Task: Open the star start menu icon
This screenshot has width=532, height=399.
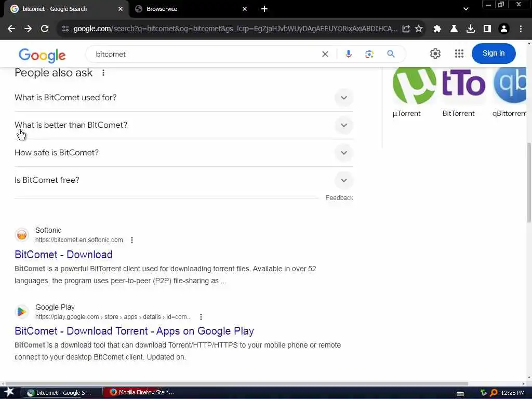Action: [x=9, y=392]
